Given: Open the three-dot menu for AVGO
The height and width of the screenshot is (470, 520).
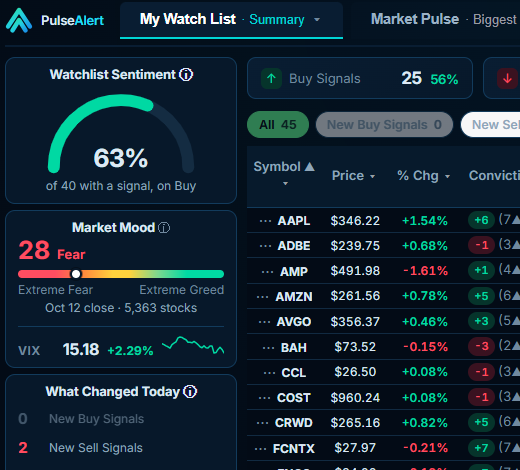Looking at the screenshot, I should [264, 322].
